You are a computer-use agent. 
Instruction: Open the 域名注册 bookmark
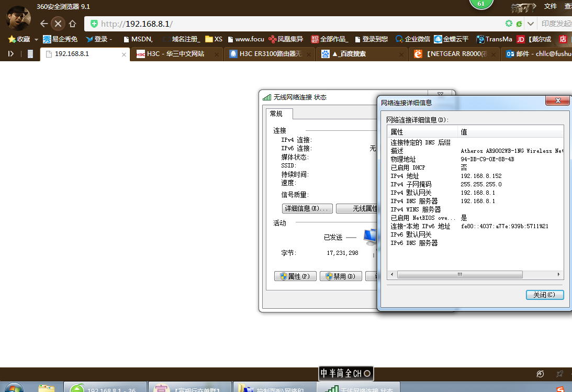(182, 39)
